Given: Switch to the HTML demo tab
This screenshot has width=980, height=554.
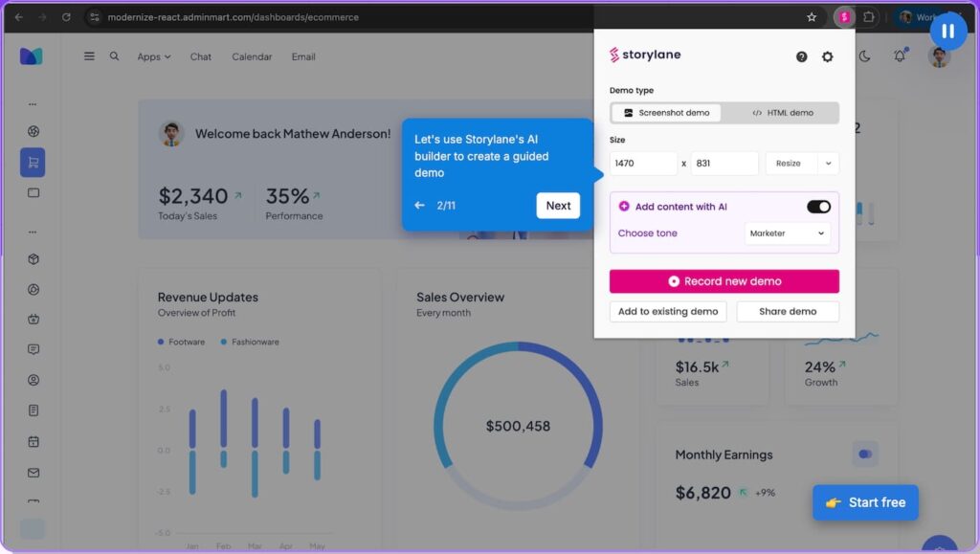Looking at the screenshot, I should coord(783,113).
